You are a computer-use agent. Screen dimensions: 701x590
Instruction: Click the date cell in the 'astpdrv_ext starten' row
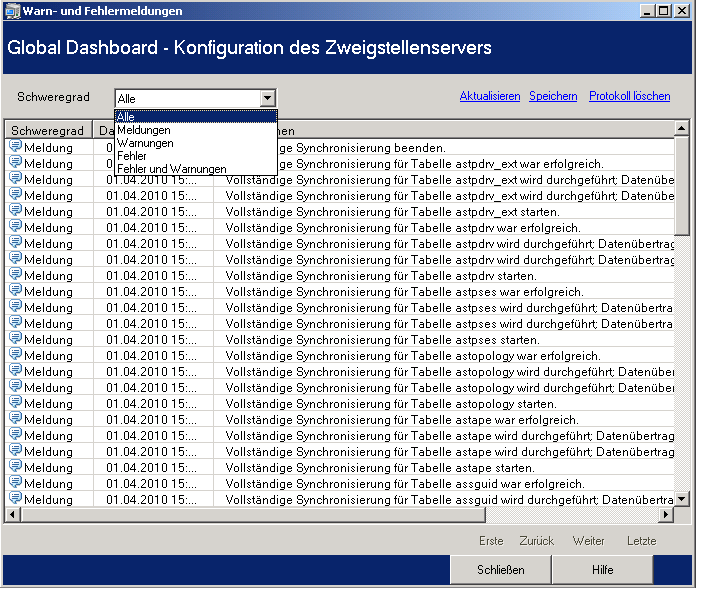point(151,212)
